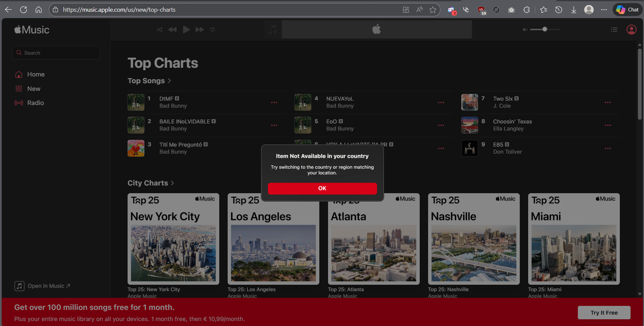Open the Home section in sidebar
This screenshot has height=326, width=644.
pyautogui.click(x=36, y=74)
